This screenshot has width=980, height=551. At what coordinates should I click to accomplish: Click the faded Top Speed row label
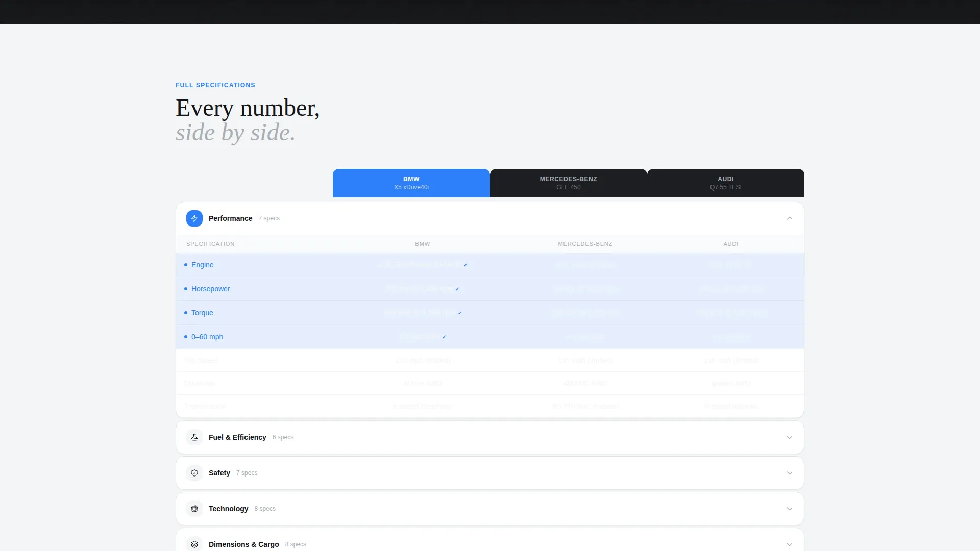(201, 360)
